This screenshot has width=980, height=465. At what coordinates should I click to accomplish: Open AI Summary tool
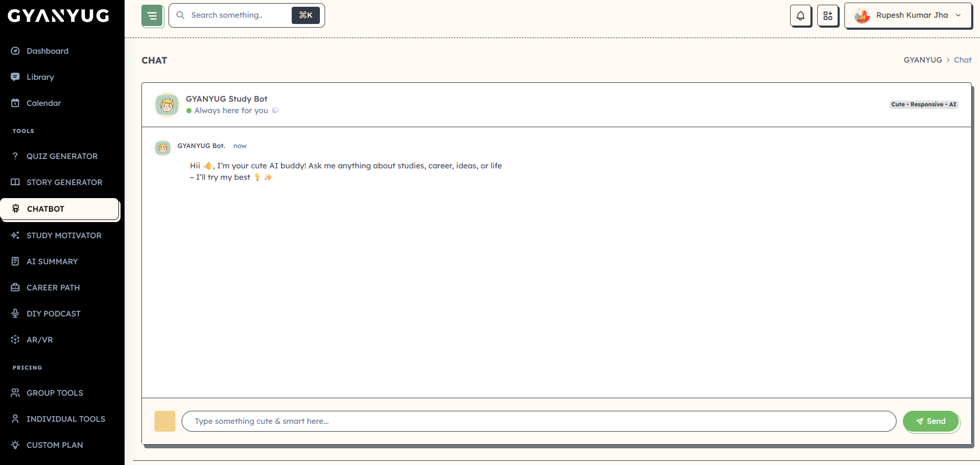pyautogui.click(x=52, y=262)
